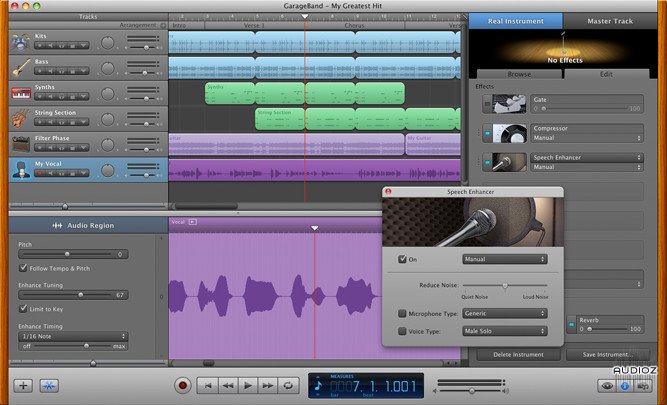This screenshot has width=667, height=405.
Task: Open the Media Browser button
Action: pyautogui.click(x=643, y=386)
